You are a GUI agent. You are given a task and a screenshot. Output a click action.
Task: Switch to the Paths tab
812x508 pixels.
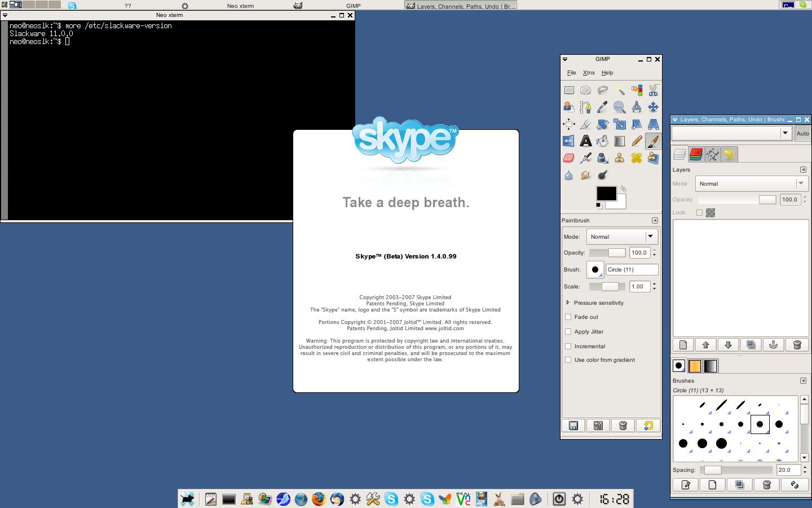(712, 154)
